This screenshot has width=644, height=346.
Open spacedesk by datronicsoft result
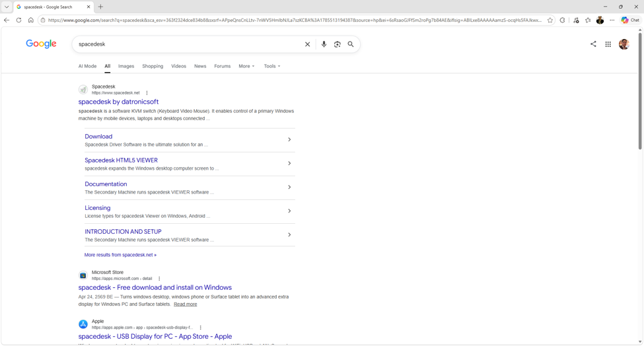click(x=118, y=102)
